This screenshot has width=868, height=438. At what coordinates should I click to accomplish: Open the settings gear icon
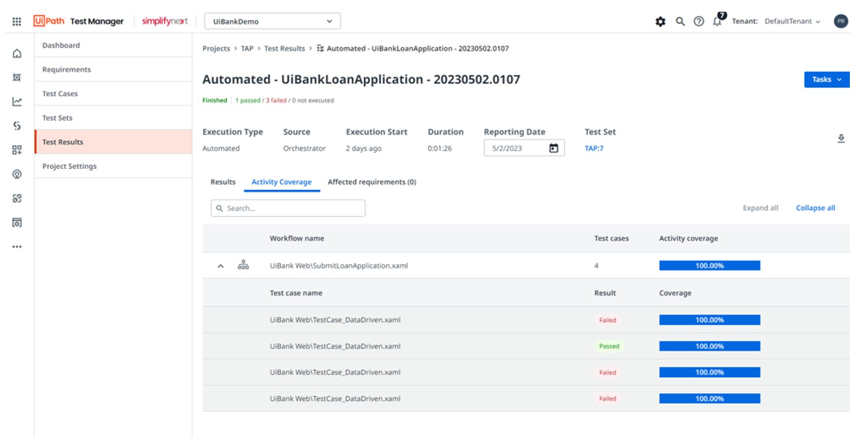pyautogui.click(x=661, y=22)
